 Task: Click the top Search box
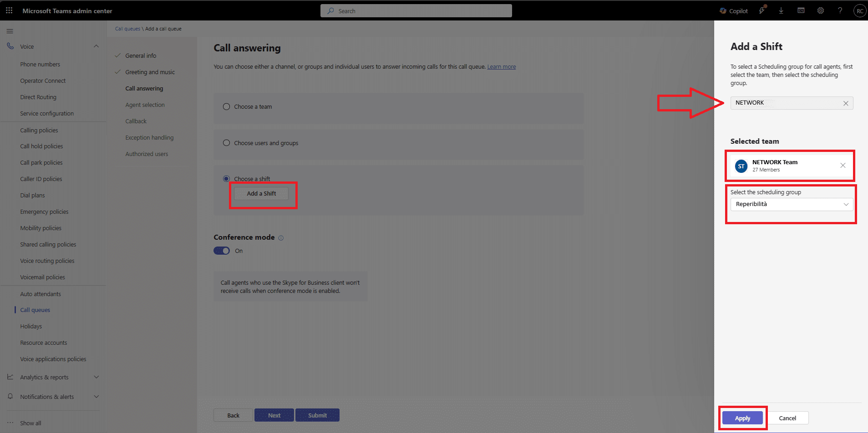416,11
